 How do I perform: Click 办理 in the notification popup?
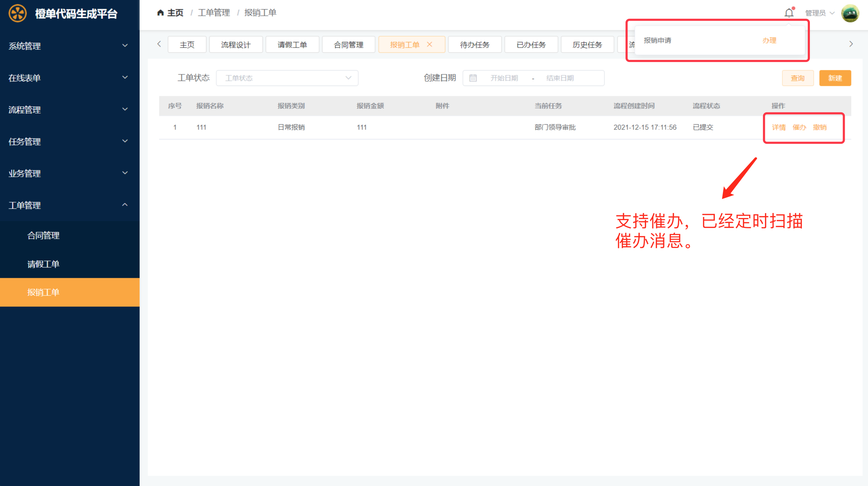[769, 40]
